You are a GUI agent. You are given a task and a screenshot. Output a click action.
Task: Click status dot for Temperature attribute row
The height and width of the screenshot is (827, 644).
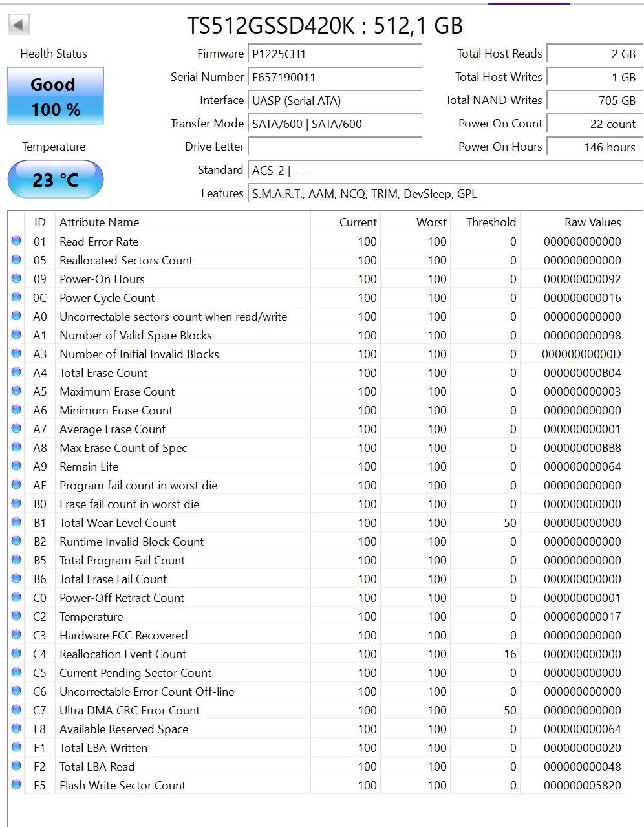pyautogui.click(x=16, y=616)
